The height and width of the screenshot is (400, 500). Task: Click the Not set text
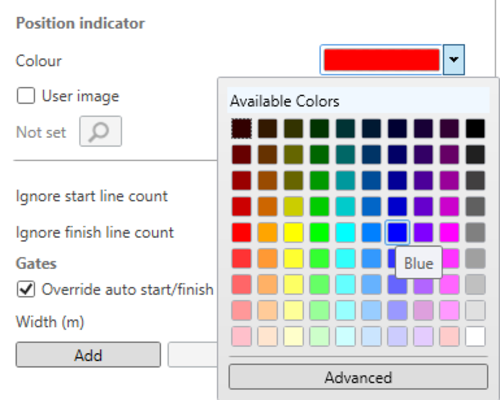(x=41, y=132)
